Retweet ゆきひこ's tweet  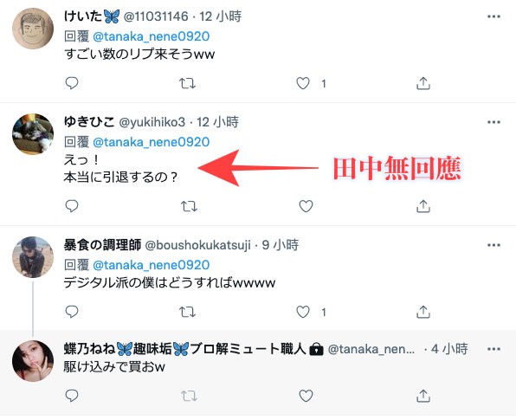pos(189,206)
